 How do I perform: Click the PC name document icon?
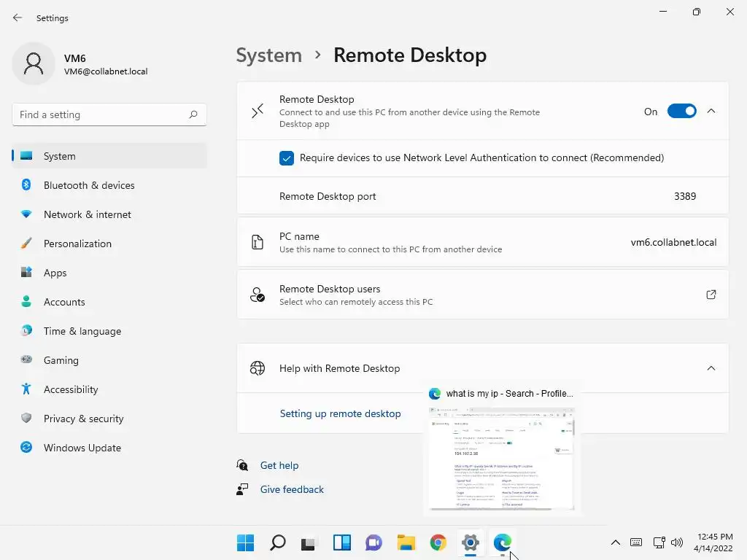tap(258, 242)
